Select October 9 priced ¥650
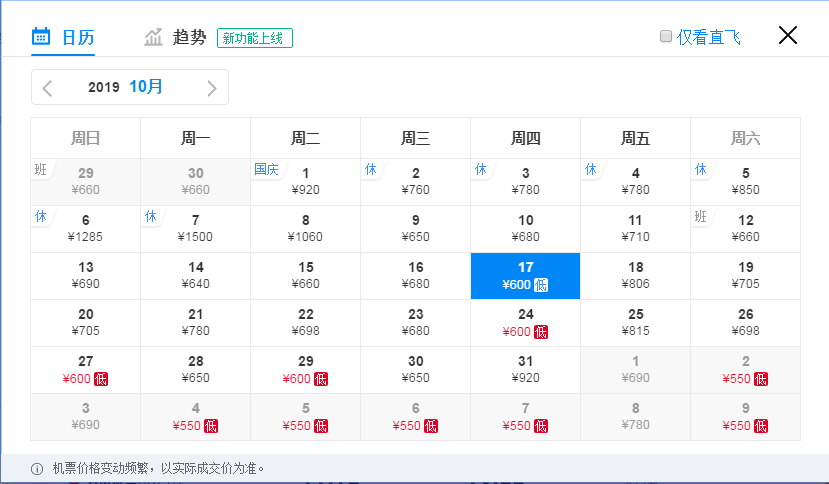The width and height of the screenshot is (829, 484). coord(416,229)
